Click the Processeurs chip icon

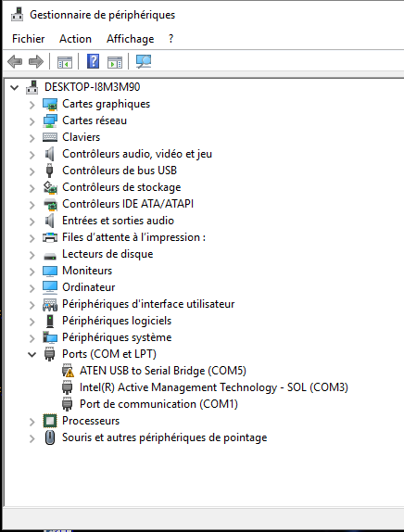[50, 421]
